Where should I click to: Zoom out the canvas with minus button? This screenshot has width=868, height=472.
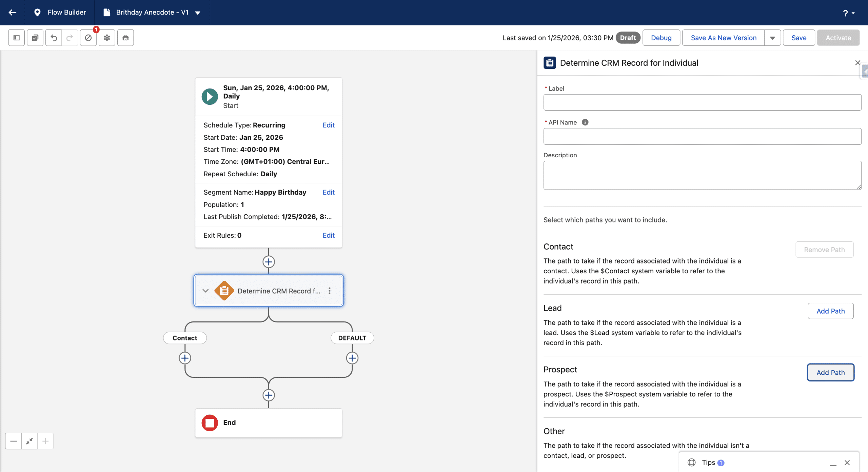click(x=14, y=441)
